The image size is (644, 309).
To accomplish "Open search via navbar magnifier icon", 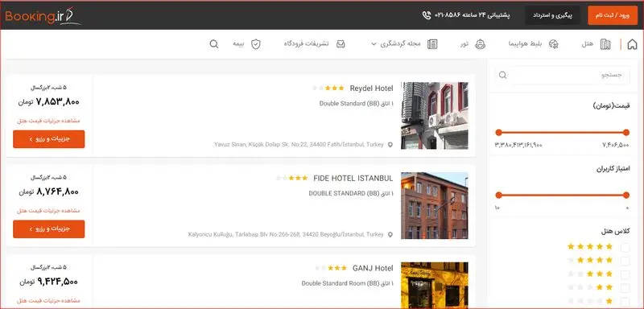I will pyautogui.click(x=214, y=44).
